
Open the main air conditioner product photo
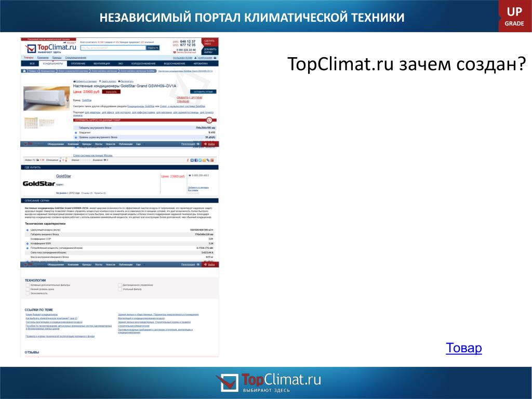[46, 98]
